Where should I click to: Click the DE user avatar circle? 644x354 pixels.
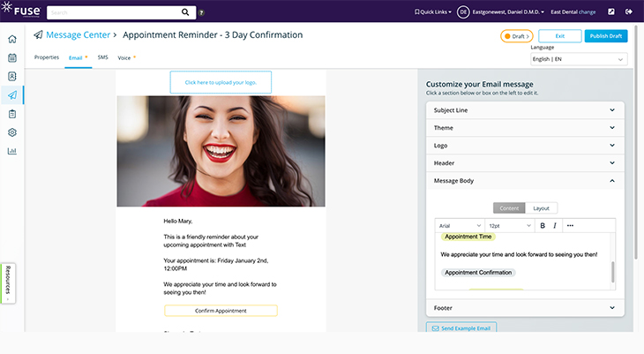click(x=463, y=12)
